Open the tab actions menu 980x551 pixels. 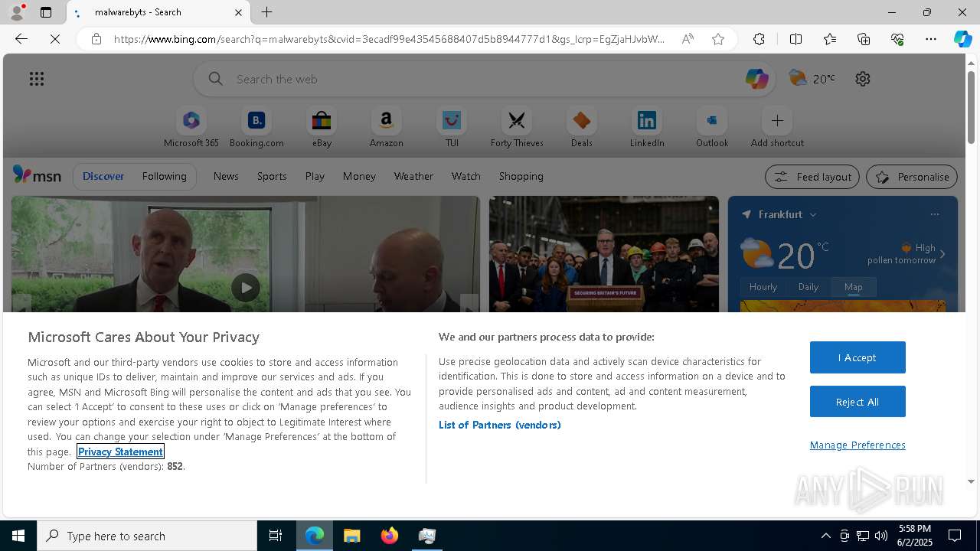pos(46,12)
